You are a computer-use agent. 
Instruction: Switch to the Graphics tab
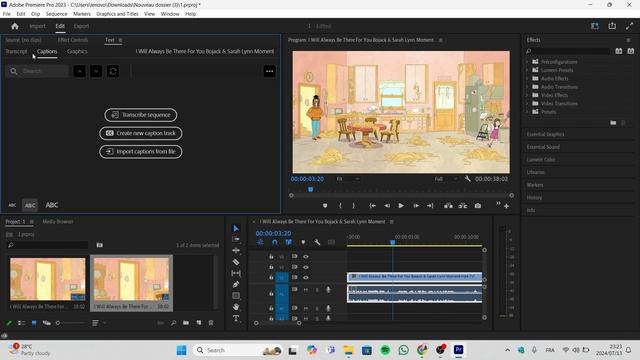click(77, 51)
